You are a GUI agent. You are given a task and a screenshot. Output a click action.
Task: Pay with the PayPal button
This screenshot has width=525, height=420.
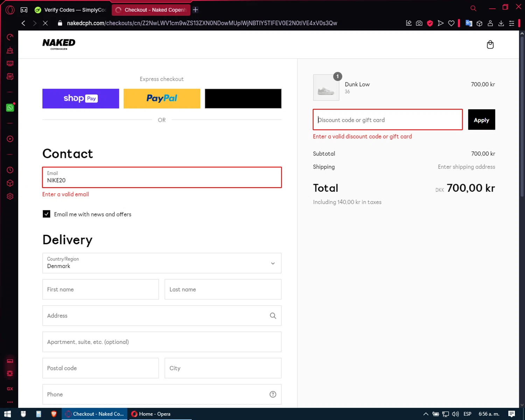(x=162, y=98)
